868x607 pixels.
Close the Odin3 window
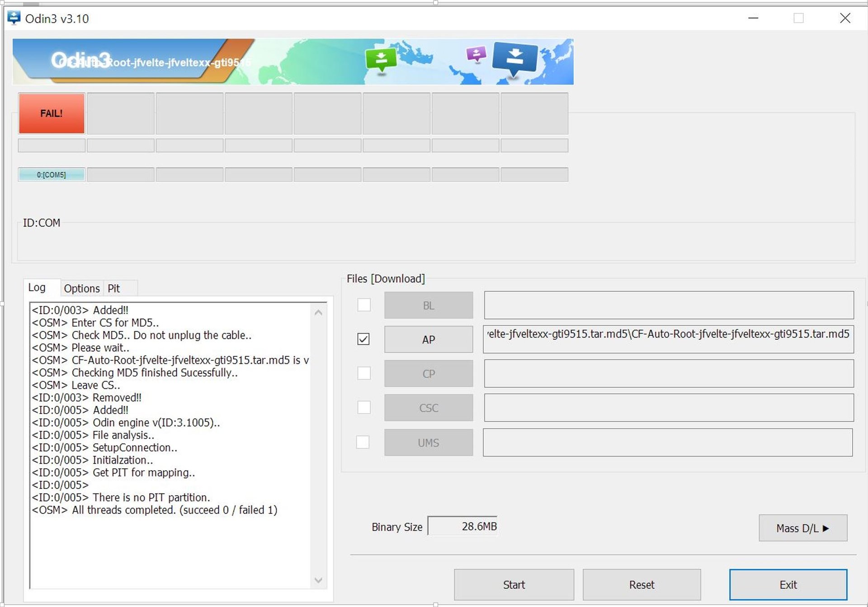point(845,18)
